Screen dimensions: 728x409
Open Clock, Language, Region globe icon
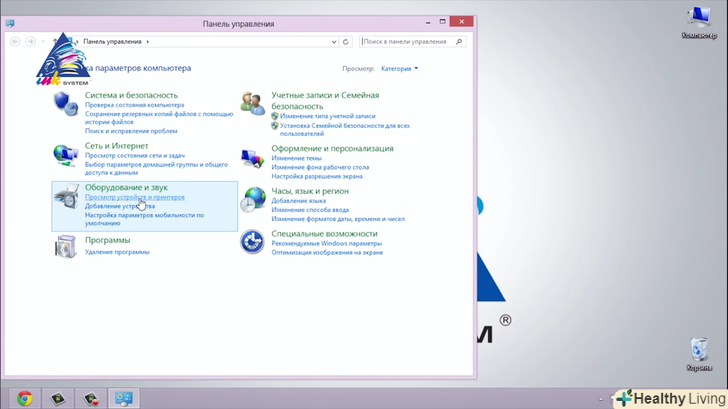[x=253, y=200]
